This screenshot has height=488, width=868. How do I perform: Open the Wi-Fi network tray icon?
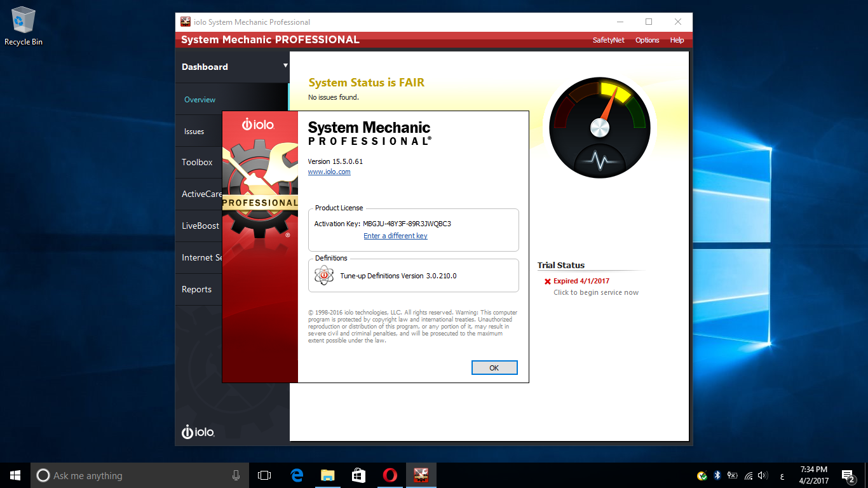[749, 475]
